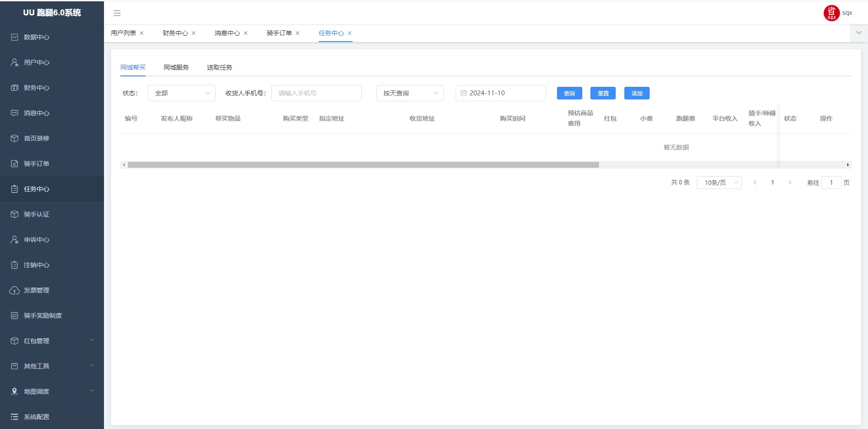Click the 地图调度 location pin icon

(14, 391)
